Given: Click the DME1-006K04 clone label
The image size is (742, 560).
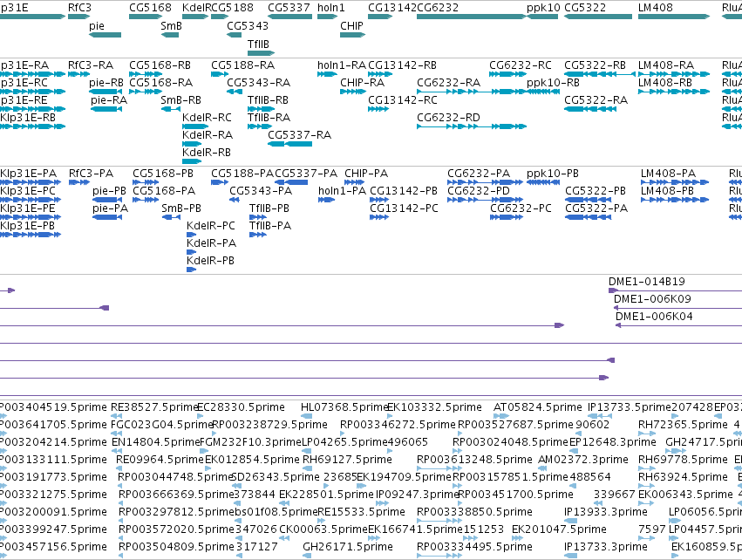Looking at the screenshot, I should coord(654,317).
